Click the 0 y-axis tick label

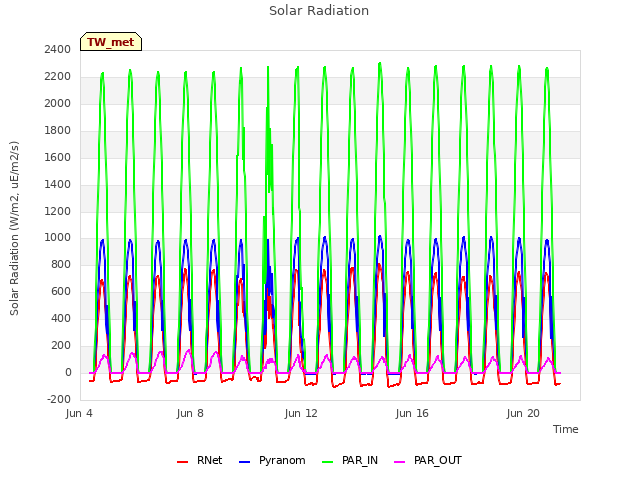[68, 372]
